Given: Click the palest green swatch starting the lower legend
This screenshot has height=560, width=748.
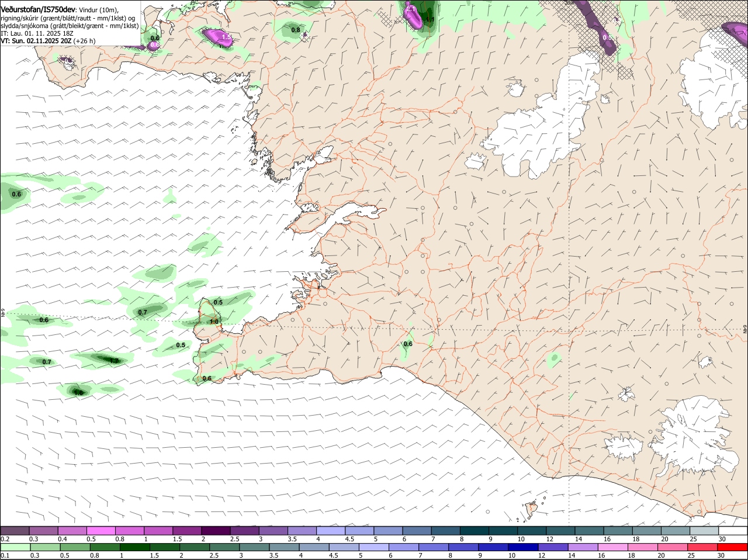Looking at the screenshot, I should pos(15,547).
